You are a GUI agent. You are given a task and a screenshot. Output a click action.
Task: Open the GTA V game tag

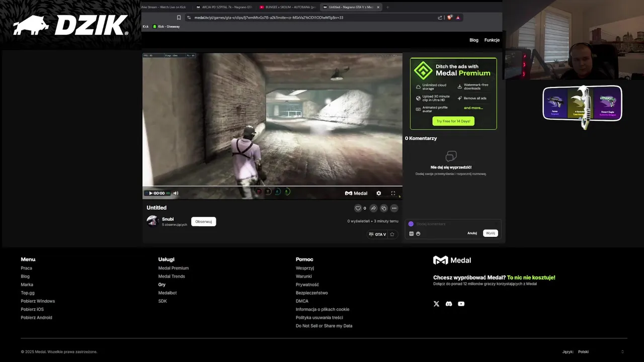tap(377, 234)
